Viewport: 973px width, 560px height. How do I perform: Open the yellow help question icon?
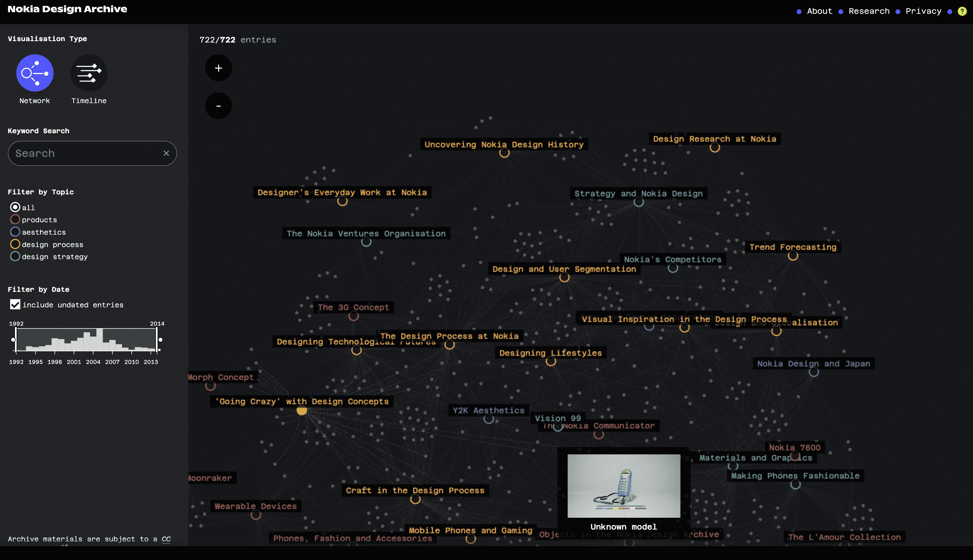[x=962, y=11]
